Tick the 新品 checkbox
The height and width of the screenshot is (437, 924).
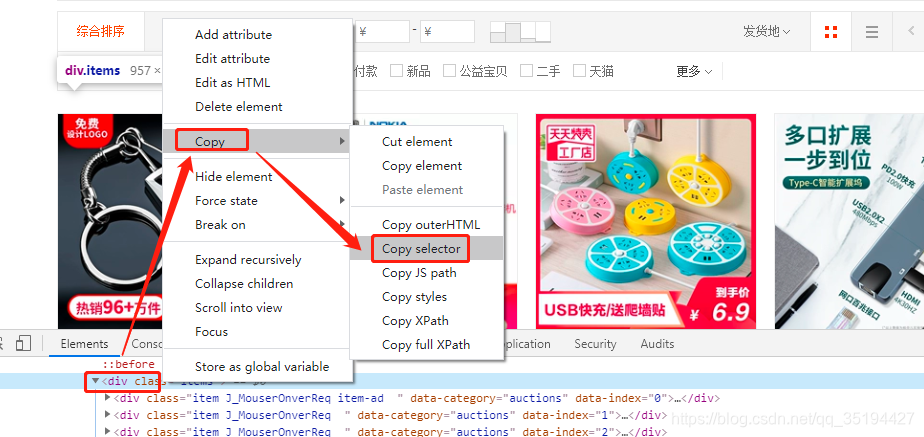(397, 71)
